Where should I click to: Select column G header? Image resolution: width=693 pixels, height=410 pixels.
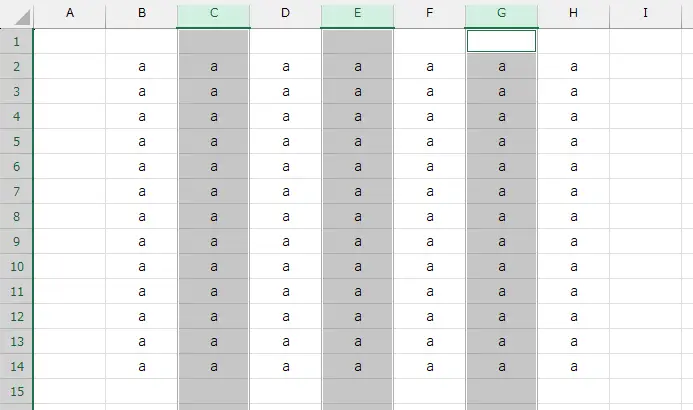point(502,13)
